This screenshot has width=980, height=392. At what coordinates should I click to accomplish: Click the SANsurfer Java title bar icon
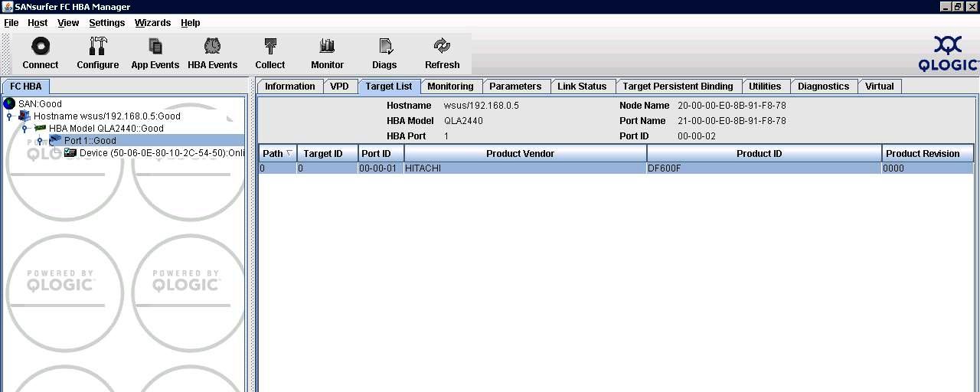click(x=7, y=7)
